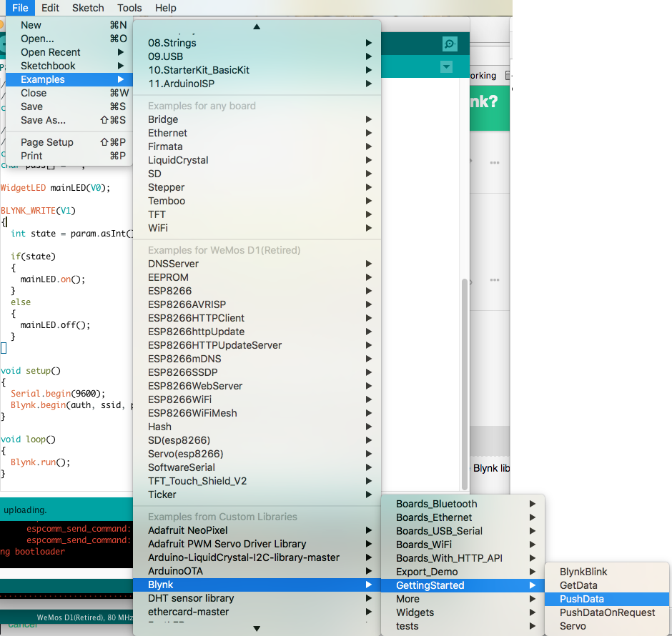Expand the Sketchbook submenu
The height and width of the screenshot is (636, 672).
(69, 66)
